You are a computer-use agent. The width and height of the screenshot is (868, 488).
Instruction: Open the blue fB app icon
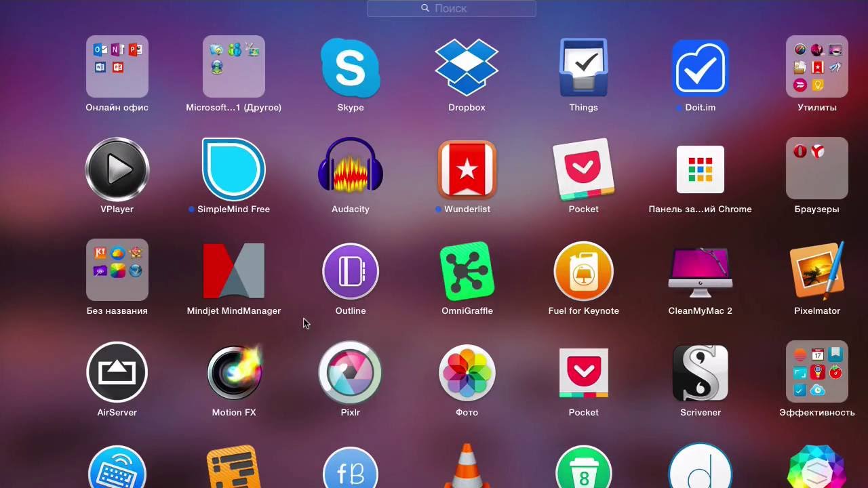click(351, 468)
